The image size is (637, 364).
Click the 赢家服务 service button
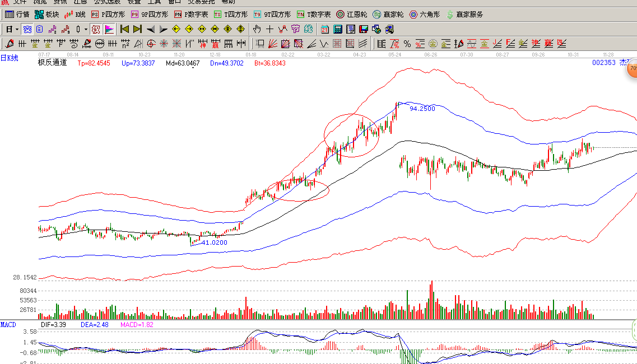tap(464, 14)
